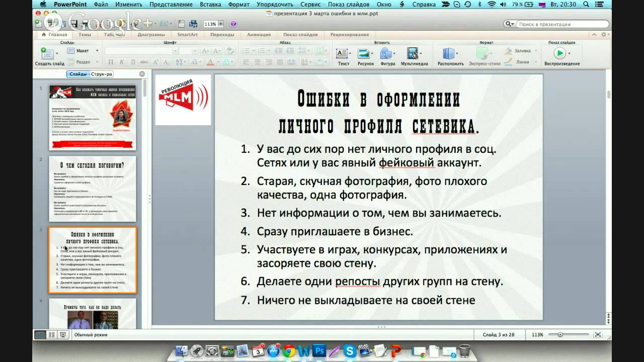This screenshot has width=644, height=362.
Task: Switch to slide sorter view
Action: [x=52, y=334]
